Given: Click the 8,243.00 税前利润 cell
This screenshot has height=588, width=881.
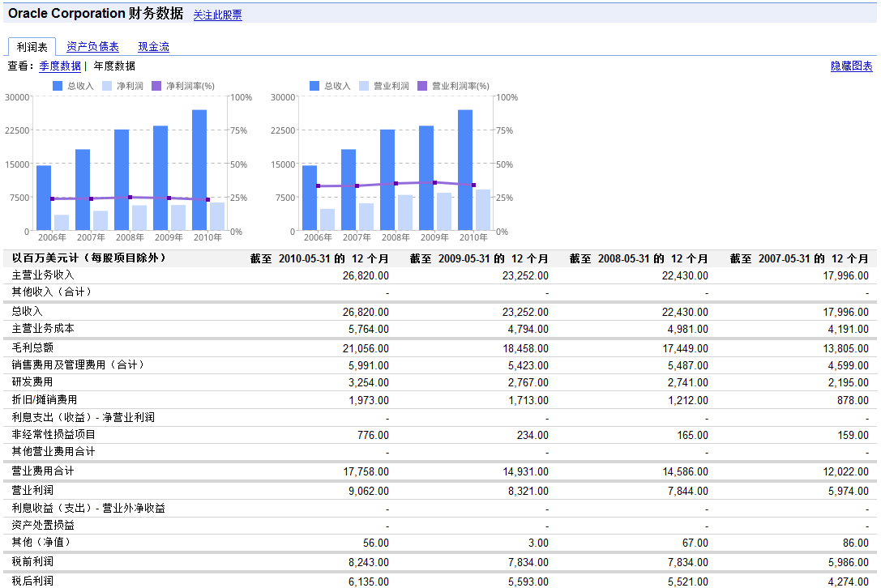Looking at the screenshot, I should 369,562.
